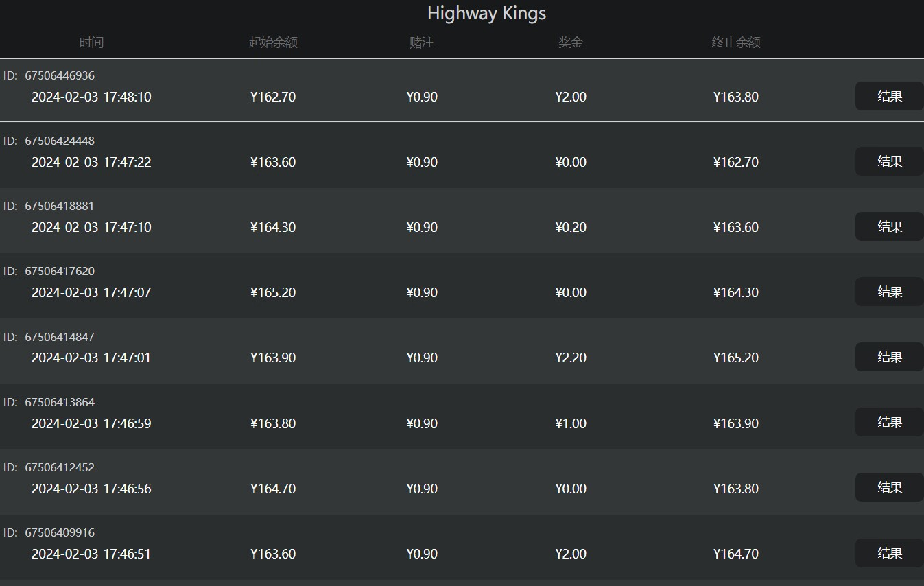The height and width of the screenshot is (586, 924).
Task: View result of bet ID 67506418881
Action: click(x=889, y=226)
